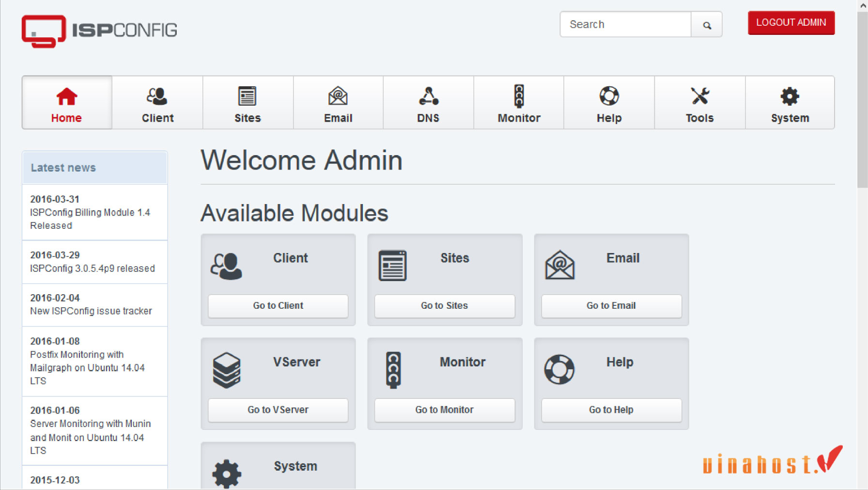Click the DNS network icon in navigation bar
Viewport: 868px width, 490px height.
(x=429, y=96)
